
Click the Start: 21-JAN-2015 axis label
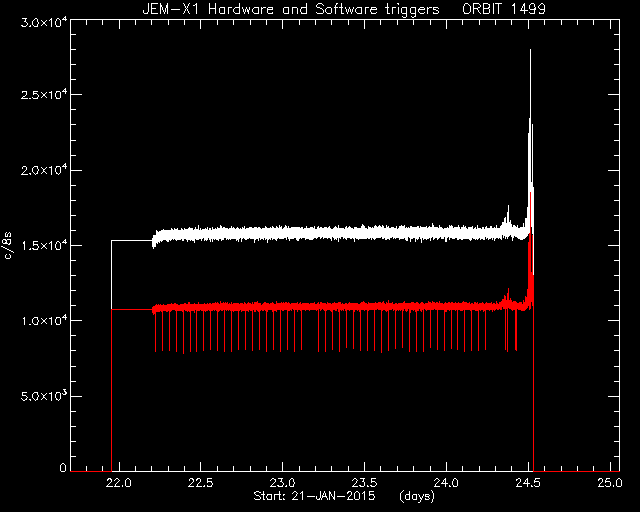coord(314,496)
